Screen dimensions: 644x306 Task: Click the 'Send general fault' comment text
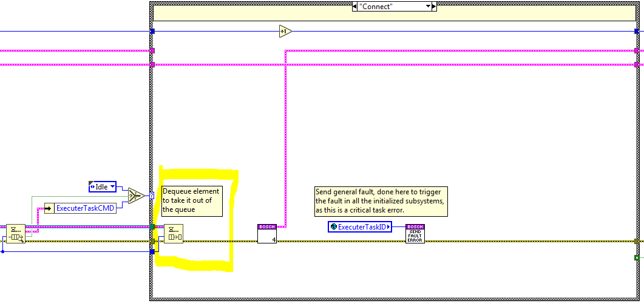click(x=381, y=201)
